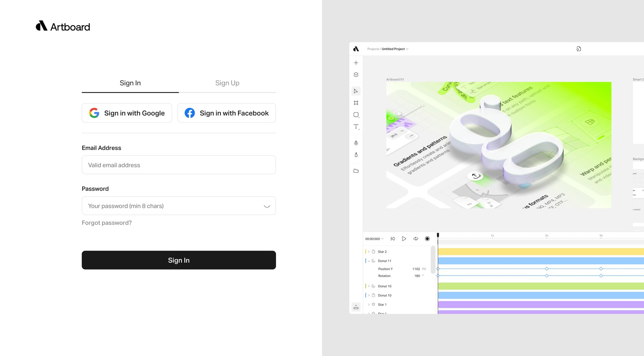Click the timeline playhead marker
Viewport: 644px width, 356px height.
438,235
